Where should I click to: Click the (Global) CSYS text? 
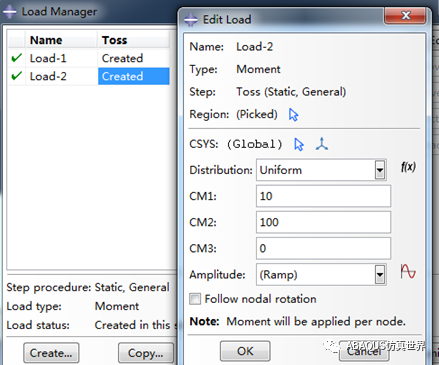point(254,144)
